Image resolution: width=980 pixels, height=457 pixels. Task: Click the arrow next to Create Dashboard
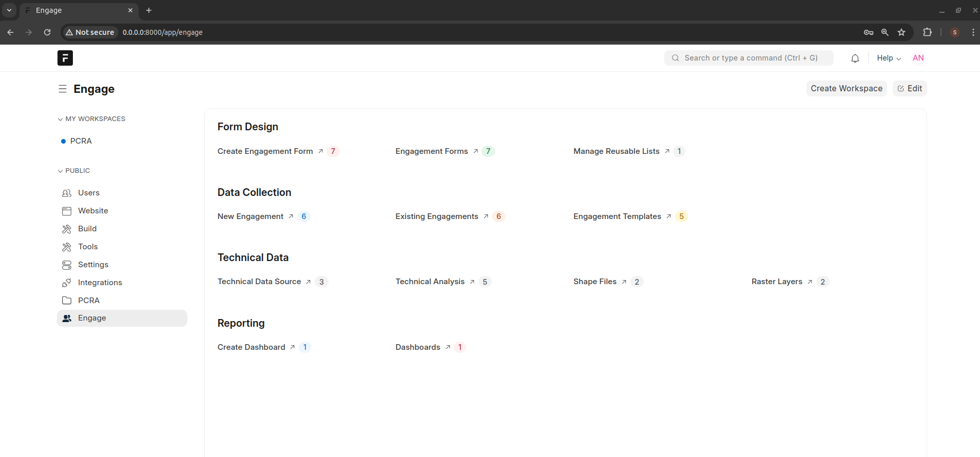click(292, 347)
